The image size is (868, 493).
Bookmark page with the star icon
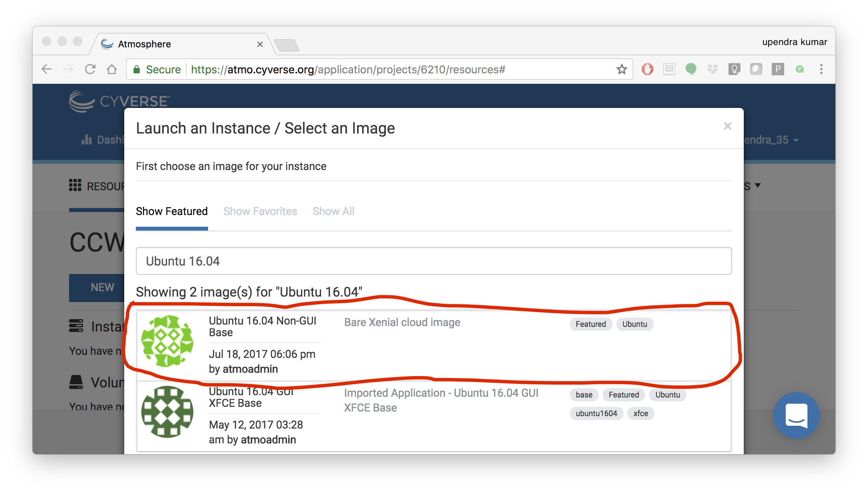pos(621,69)
